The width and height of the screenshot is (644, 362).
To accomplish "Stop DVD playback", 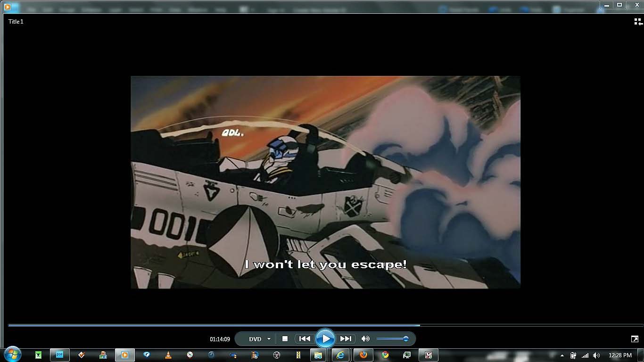I will point(285,338).
